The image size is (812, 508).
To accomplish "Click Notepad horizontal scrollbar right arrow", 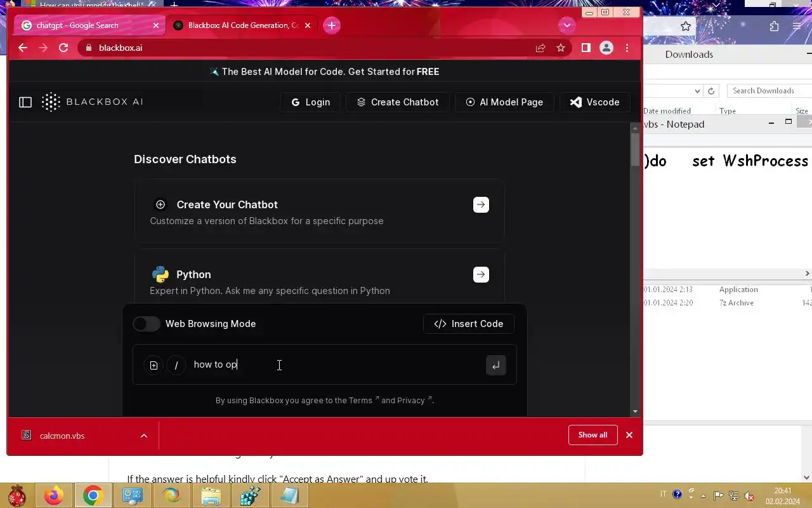I will [x=807, y=274].
